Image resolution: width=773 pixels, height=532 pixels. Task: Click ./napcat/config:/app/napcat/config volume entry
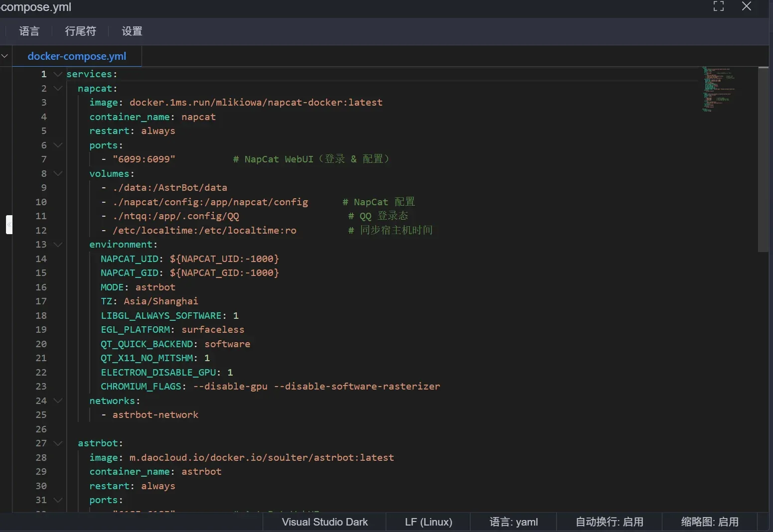pos(210,202)
